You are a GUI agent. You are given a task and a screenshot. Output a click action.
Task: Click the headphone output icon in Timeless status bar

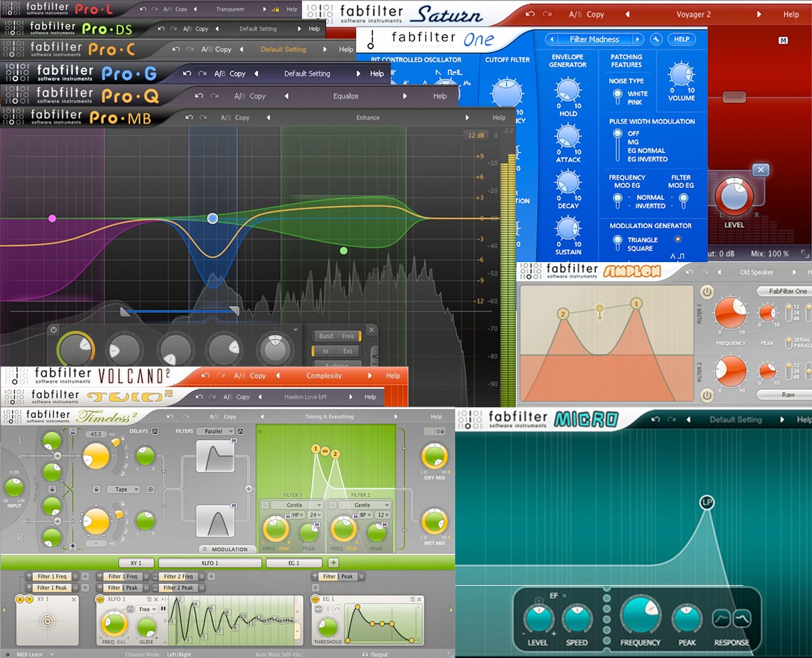[x=365, y=653]
